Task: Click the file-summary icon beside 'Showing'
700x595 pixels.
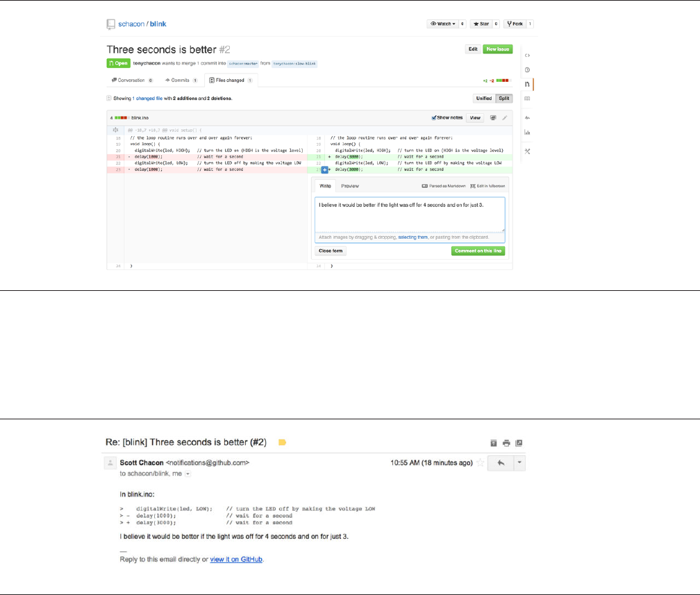Action: pos(109,98)
